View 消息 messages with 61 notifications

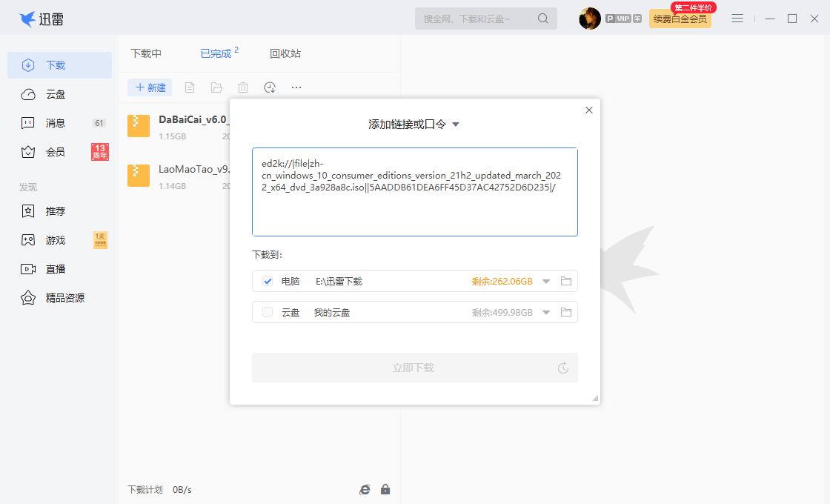click(59, 123)
